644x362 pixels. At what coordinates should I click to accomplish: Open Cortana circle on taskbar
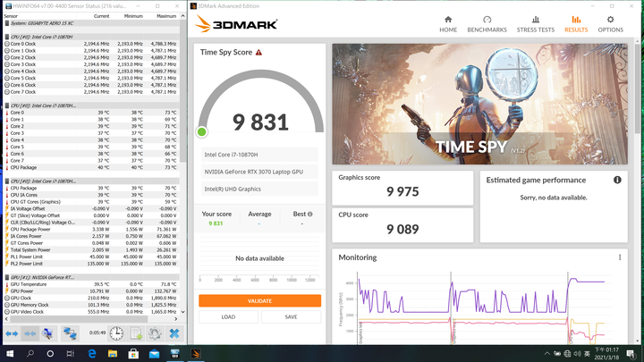(50, 354)
